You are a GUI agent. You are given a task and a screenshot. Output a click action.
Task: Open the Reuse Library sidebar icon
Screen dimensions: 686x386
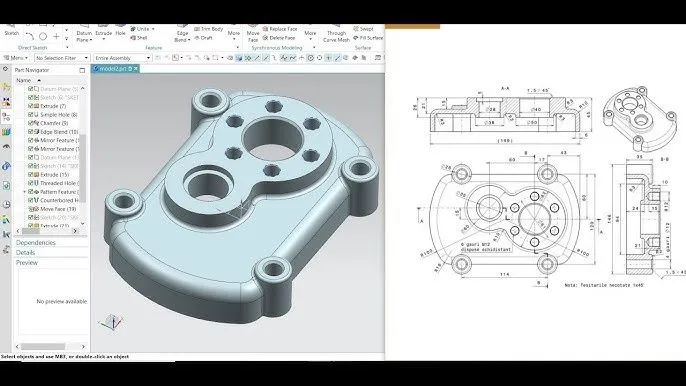[x=6, y=132]
